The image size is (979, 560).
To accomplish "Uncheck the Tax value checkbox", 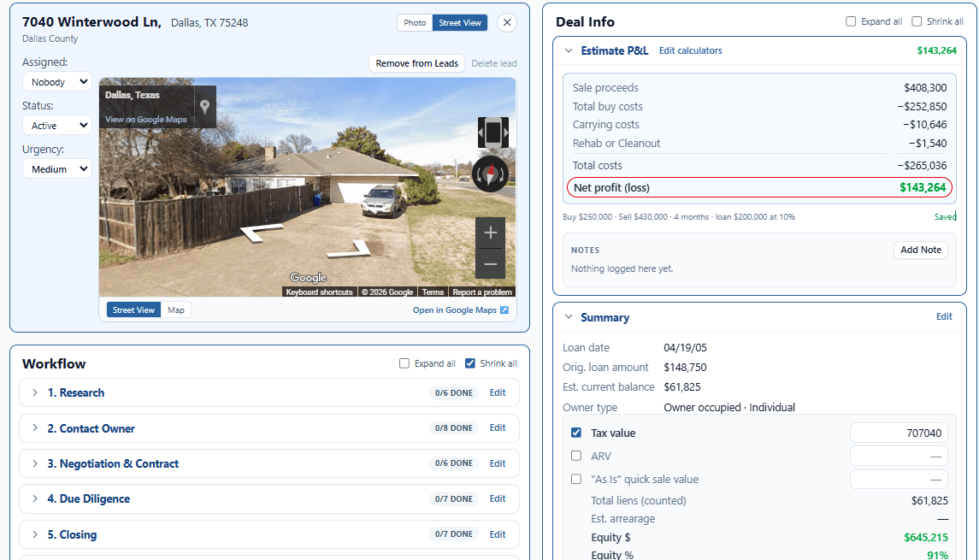I will click(x=576, y=433).
